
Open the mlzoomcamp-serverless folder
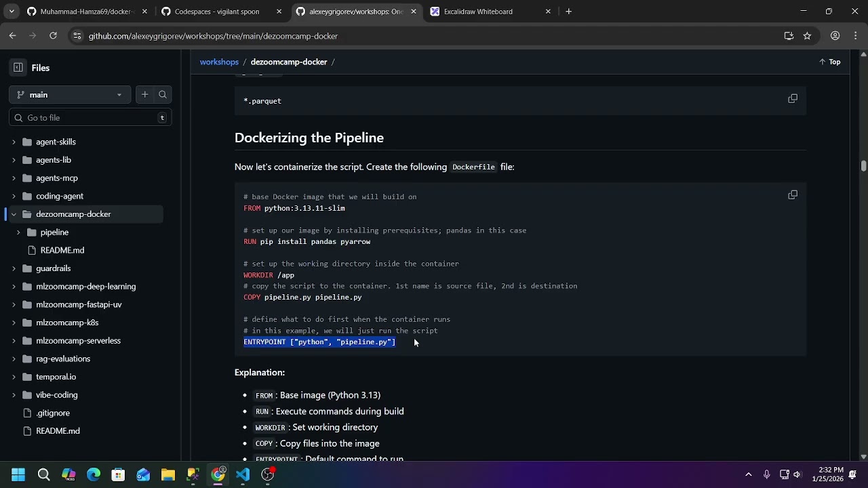pyautogui.click(x=78, y=341)
